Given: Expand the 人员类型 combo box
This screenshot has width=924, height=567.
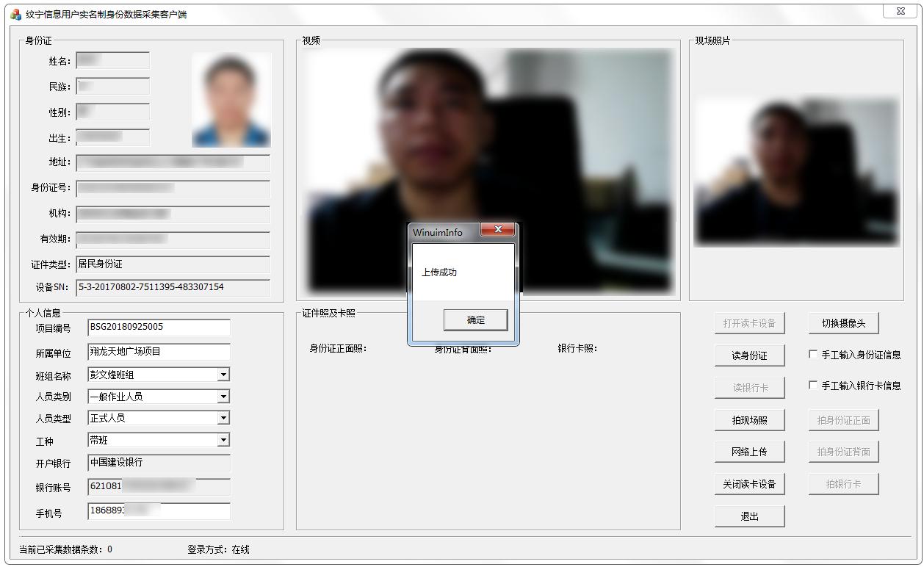Looking at the screenshot, I should (x=223, y=418).
